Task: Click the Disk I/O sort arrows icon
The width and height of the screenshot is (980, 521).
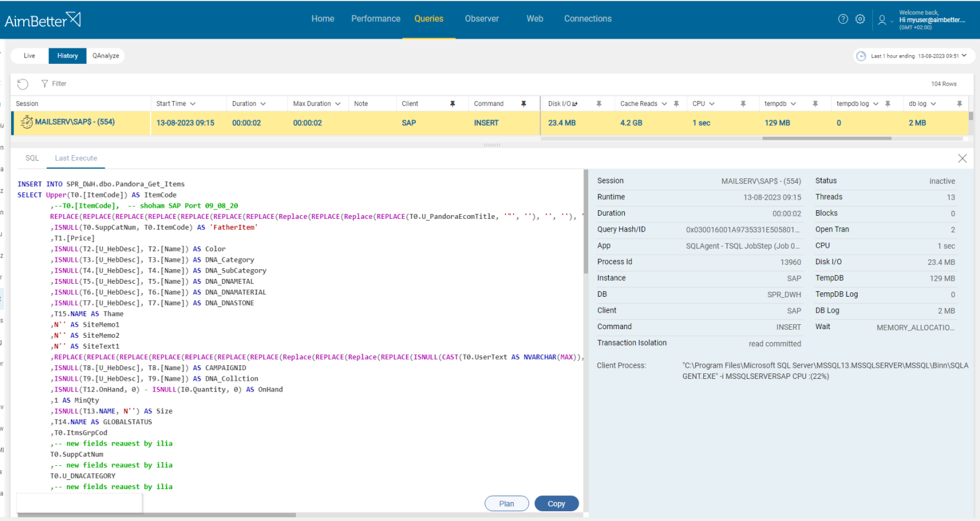Action: coord(575,104)
